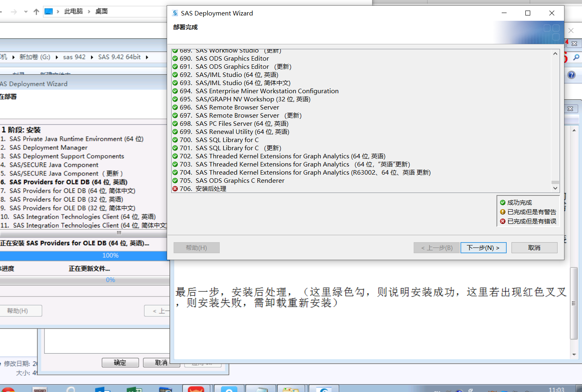Click 下一步(N) to continue the wizard
The height and width of the screenshot is (392, 582).
[x=483, y=247]
